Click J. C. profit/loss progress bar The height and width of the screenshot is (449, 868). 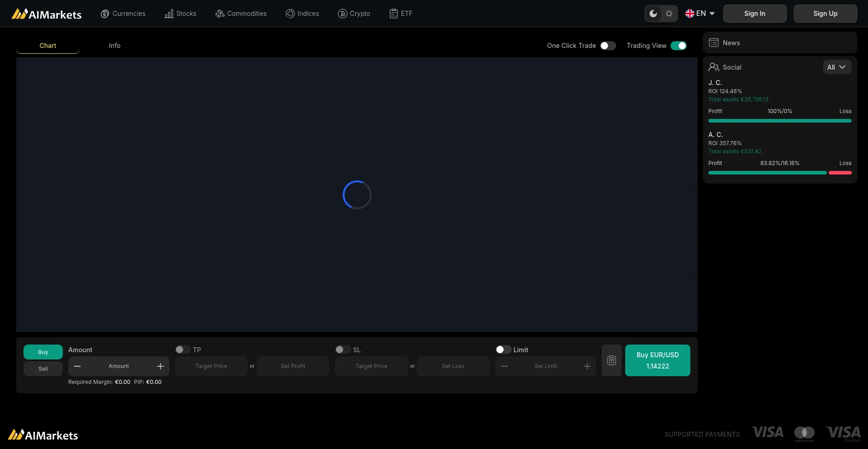point(780,121)
